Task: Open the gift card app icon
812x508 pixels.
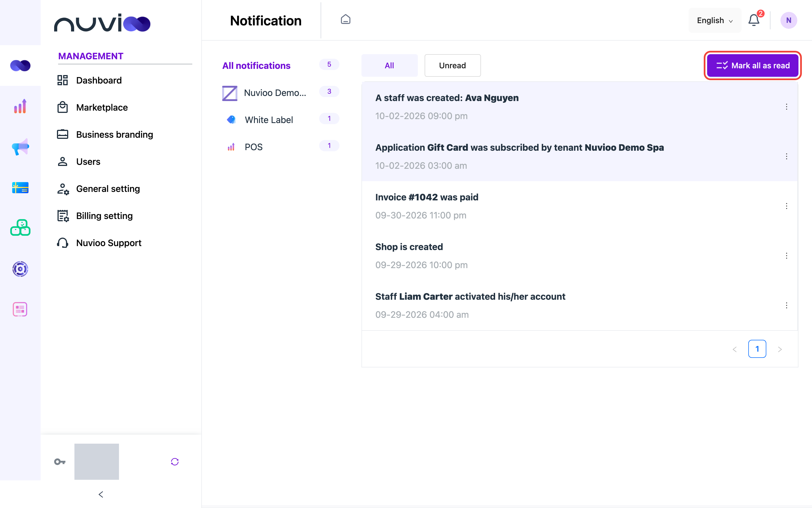Action: (x=20, y=187)
